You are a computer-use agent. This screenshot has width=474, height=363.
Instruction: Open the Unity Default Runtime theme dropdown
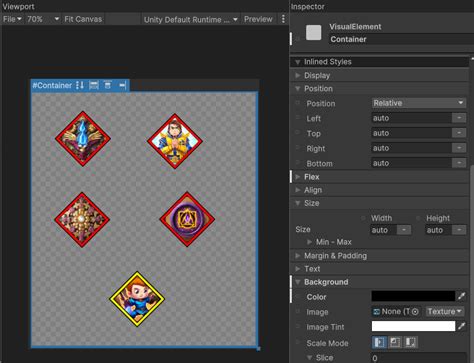tap(191, 20)
